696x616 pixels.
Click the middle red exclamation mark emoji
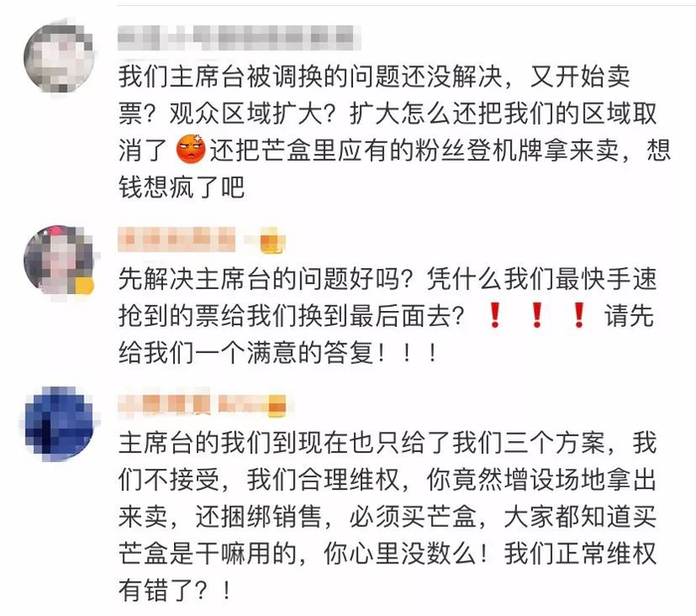537,315
